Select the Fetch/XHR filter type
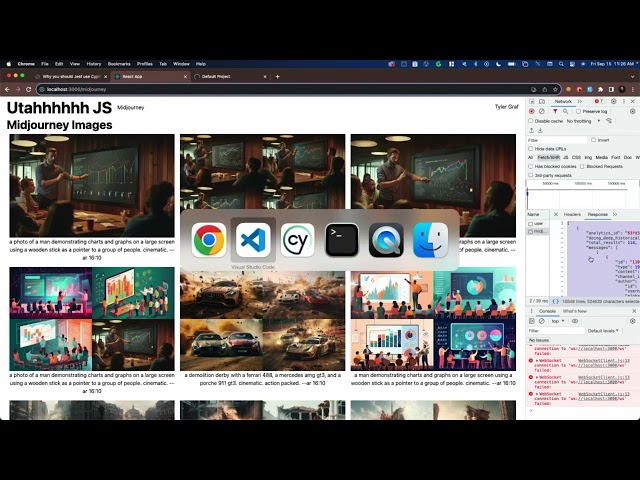 coord(548,157)
